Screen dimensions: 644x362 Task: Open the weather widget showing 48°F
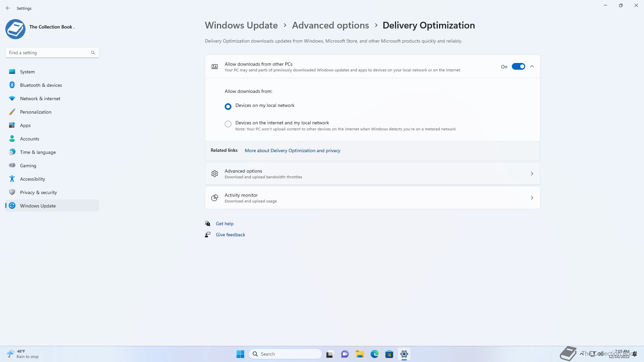23,354
